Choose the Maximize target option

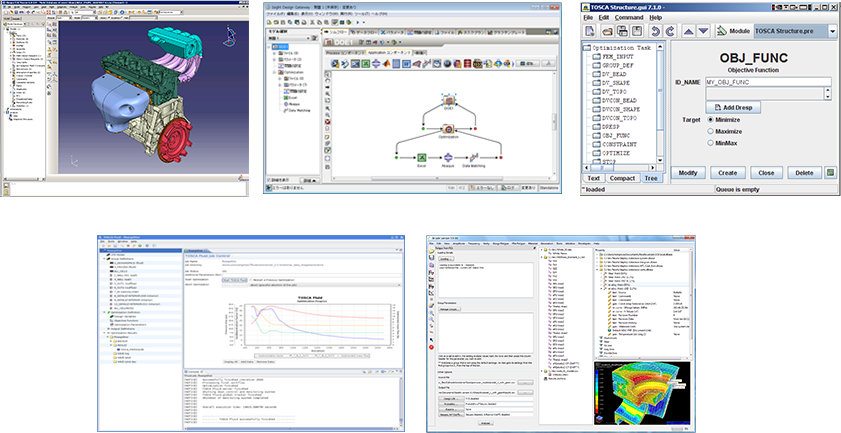tap(711, 131)
